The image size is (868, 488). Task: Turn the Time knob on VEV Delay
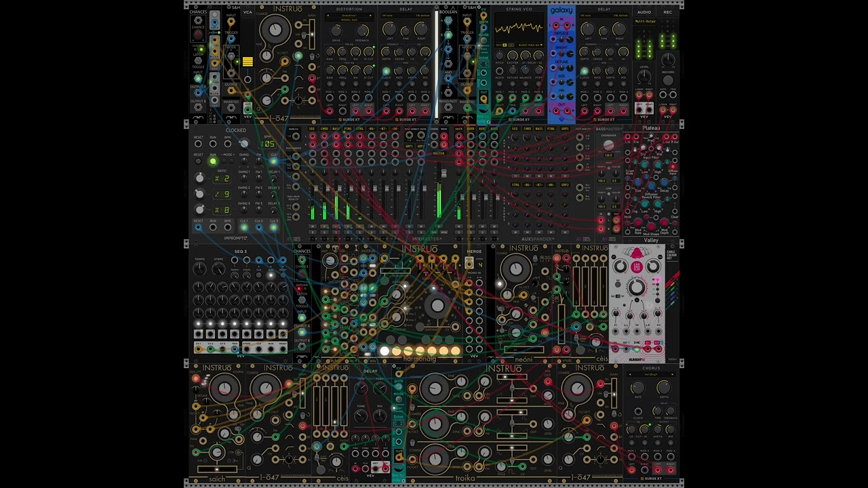coord(361,389)
